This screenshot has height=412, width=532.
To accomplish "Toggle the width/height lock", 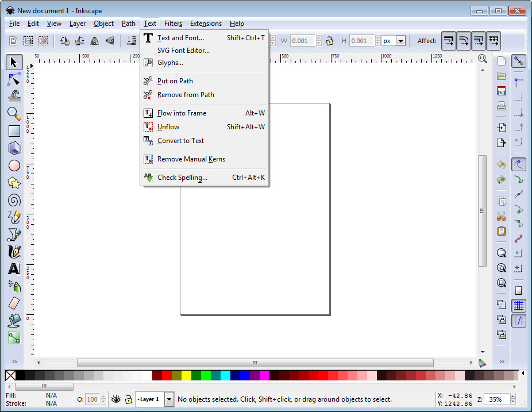I will 329,41.
